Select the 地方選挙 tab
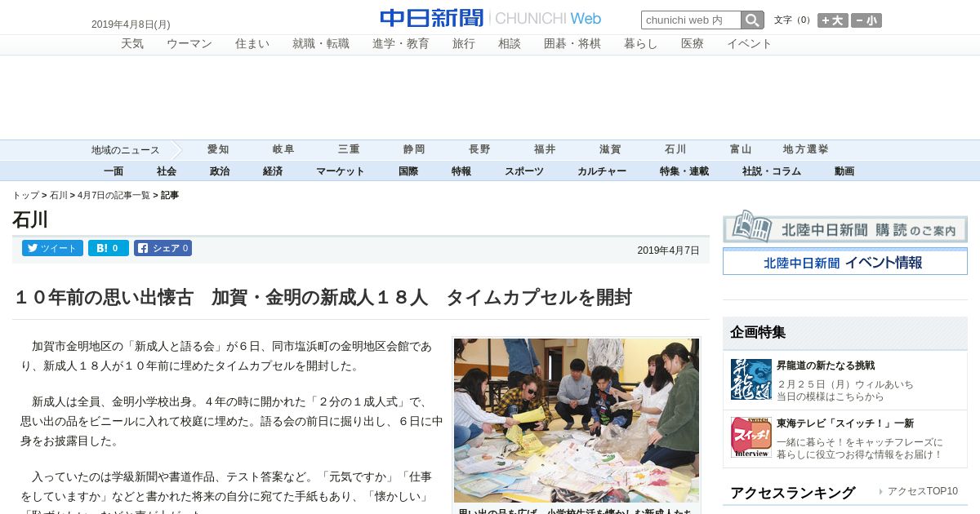This screenshot has height=514, width=980. click(806, 149)
